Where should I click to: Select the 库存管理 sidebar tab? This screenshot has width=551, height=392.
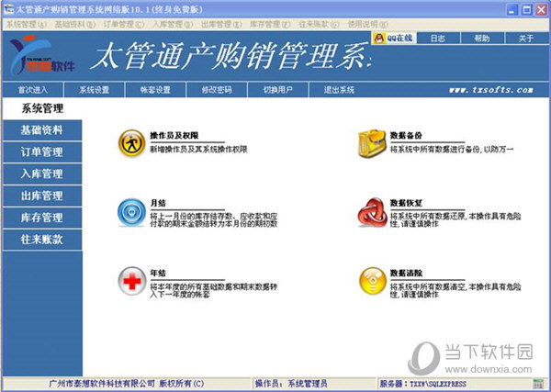point(42,218)
